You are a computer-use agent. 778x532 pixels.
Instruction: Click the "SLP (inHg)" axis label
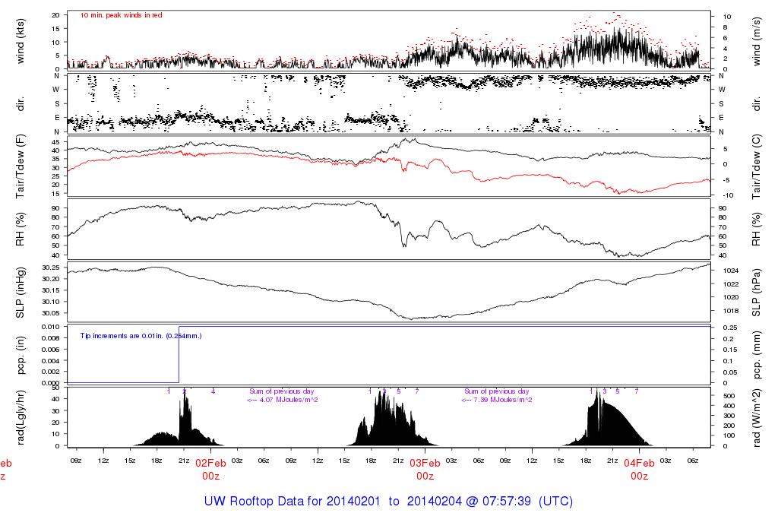pyautogui.click(x=21, y=293)
